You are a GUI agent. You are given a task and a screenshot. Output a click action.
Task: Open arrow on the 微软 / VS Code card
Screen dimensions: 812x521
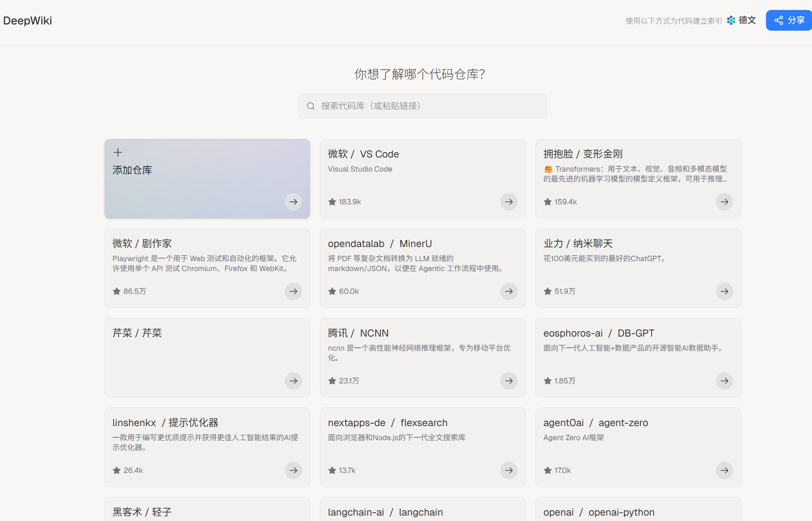(509, 202)
